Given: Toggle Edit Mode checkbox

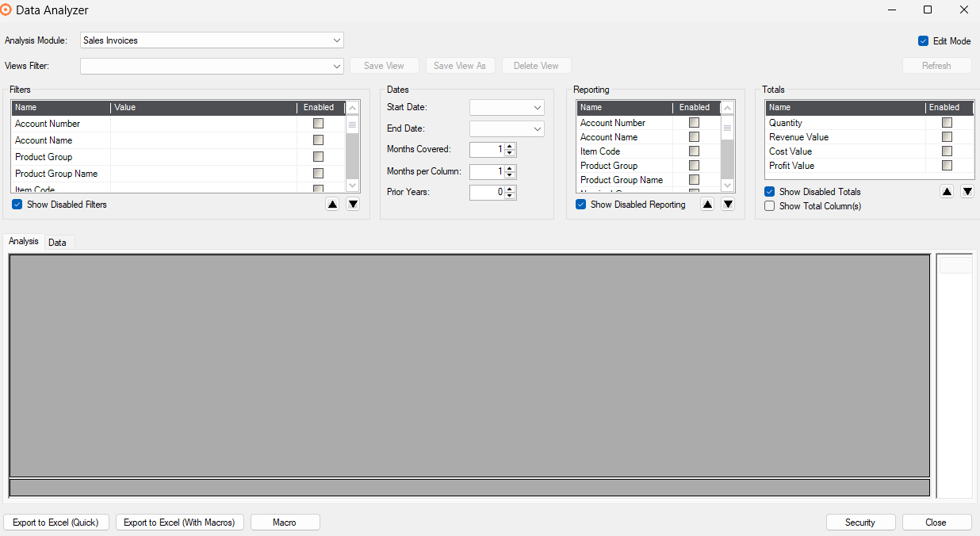Looking at the screenshot, I should pyautogui.click(x=923, y=41).
